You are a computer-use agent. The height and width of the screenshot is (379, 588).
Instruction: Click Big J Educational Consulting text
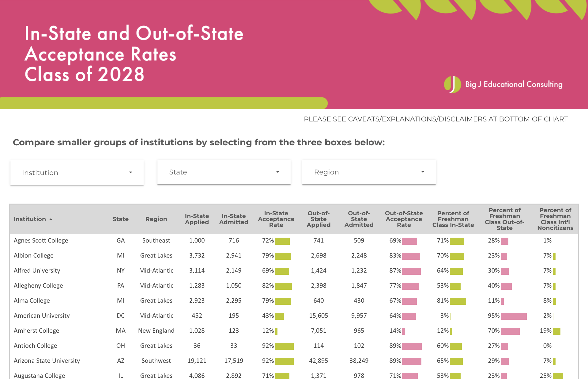click(514, 84)
